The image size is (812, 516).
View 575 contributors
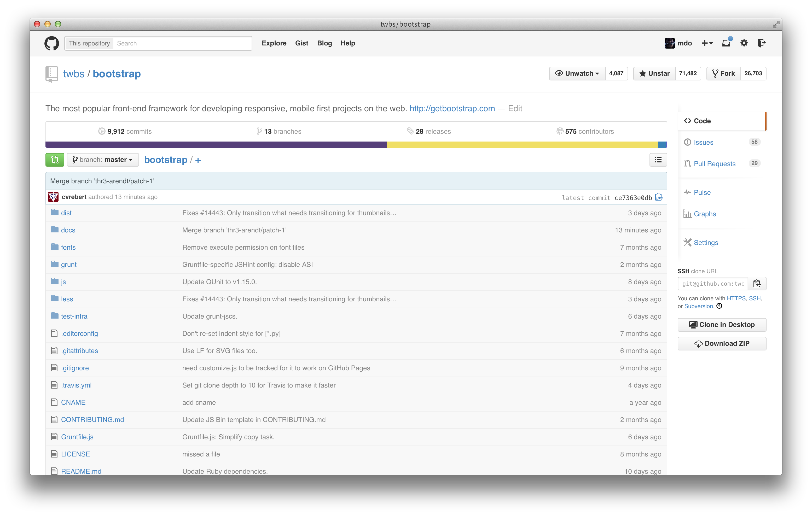(x=585, y=131)
